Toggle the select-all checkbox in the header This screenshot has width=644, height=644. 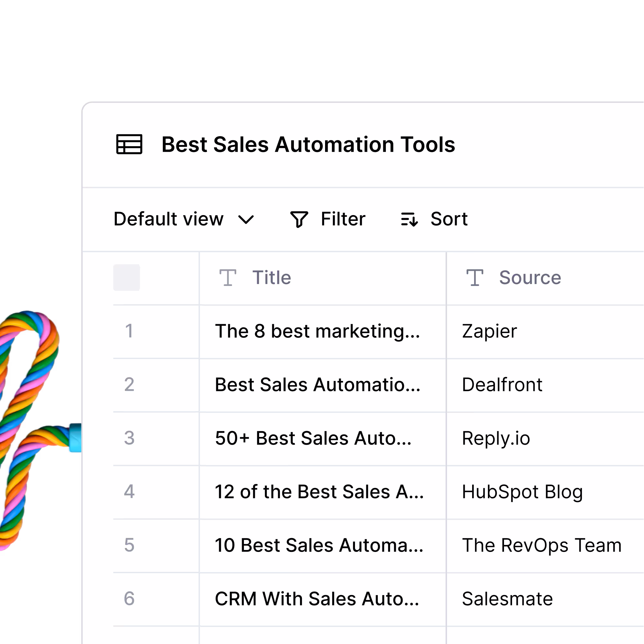(x=127, y=278)
